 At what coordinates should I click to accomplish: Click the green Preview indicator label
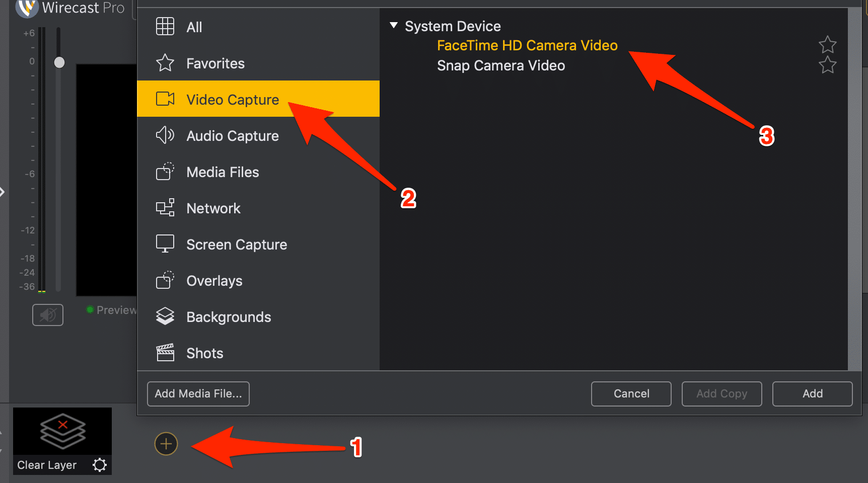pyautogui.click(x=112, y=310)
